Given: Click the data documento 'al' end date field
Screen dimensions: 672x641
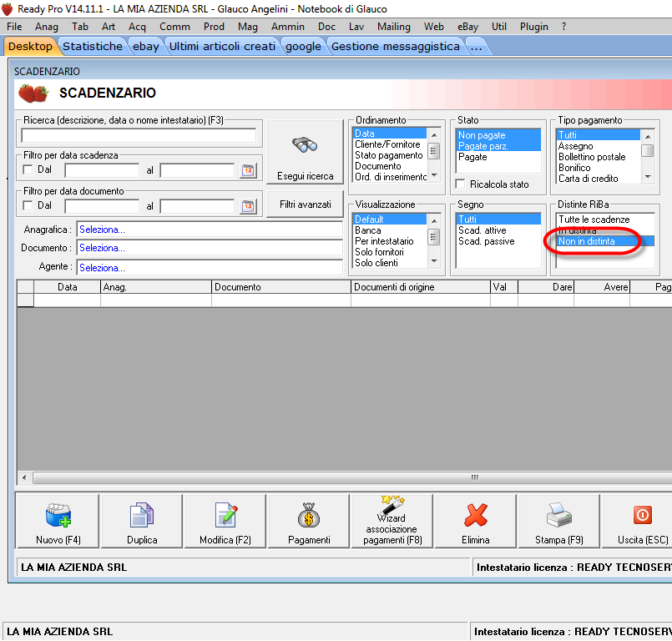Looking at the screenshot, I should pos(197,206).
